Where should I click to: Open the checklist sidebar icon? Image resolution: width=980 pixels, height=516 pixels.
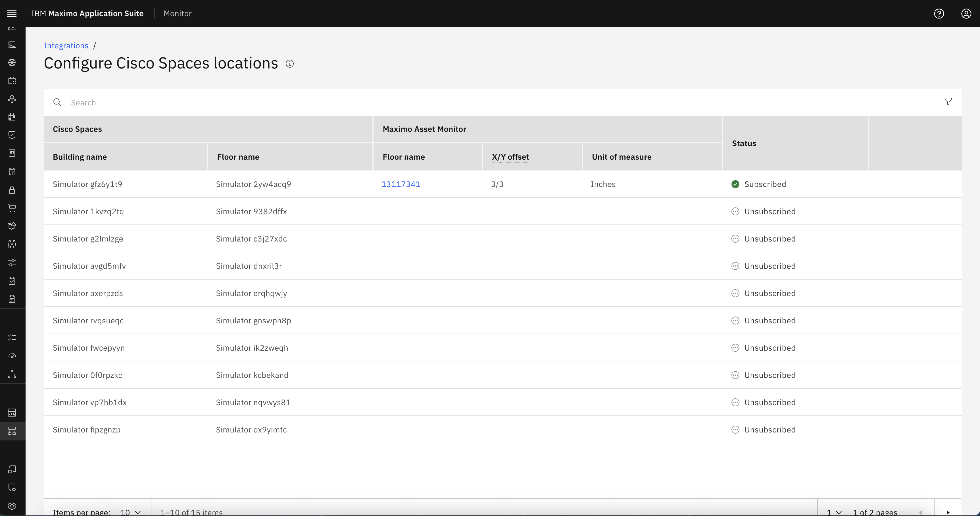tap(12, 338)
